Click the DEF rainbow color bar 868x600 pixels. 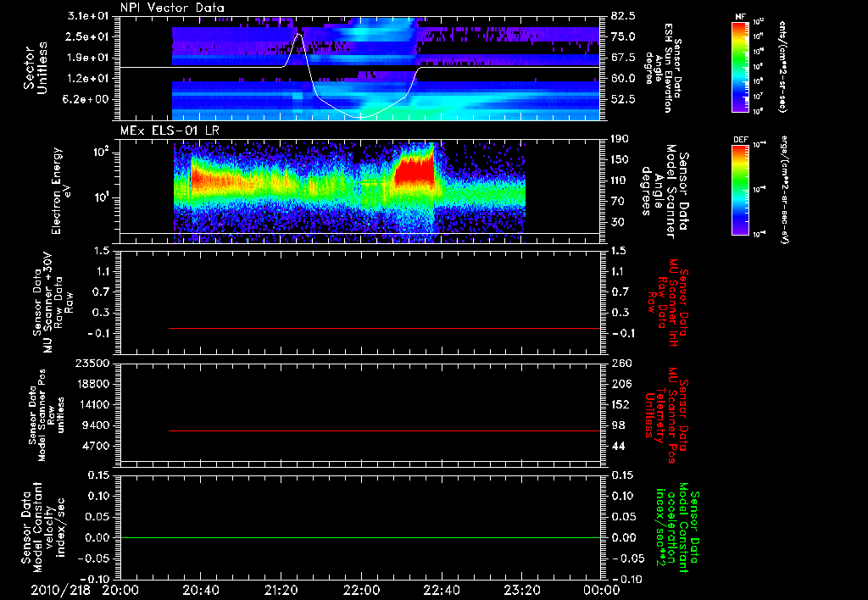pyautogui.click(x=741, y=189)
